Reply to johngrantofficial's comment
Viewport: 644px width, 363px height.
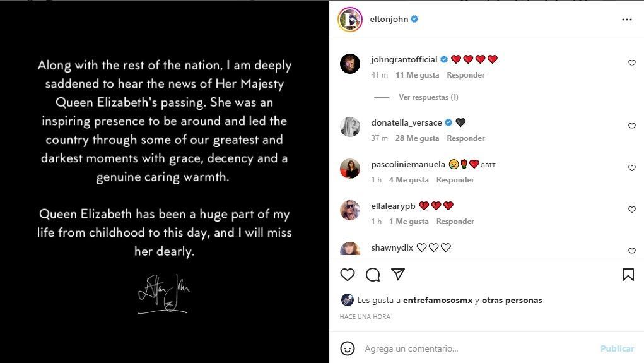[x=465, y=75]
